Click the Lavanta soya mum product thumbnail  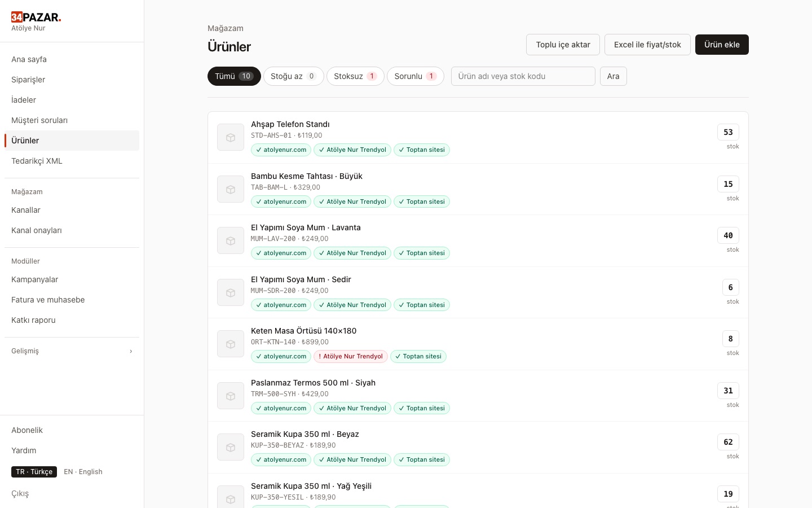[x=231, y=240]
